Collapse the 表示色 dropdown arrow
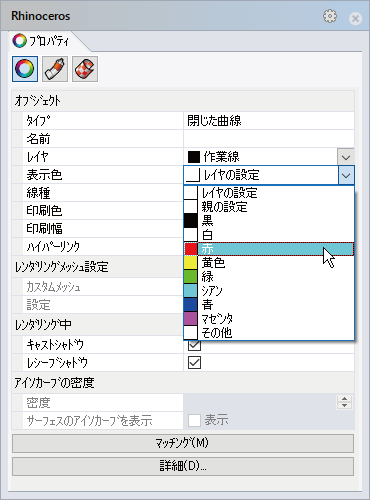This screenshot has width=370, height=500. tap(346, 175)
